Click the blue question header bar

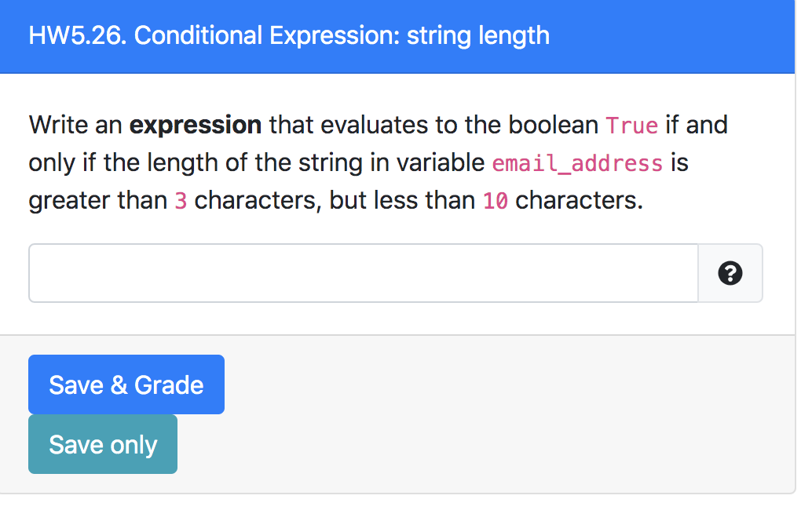(x=397, y=36)
